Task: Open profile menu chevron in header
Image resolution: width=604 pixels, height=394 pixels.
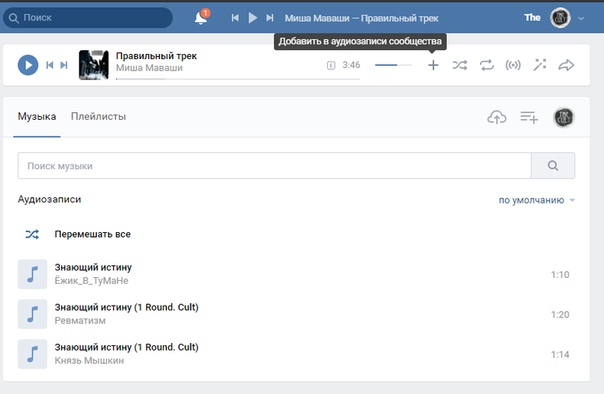Action: (x=581, y=18)
